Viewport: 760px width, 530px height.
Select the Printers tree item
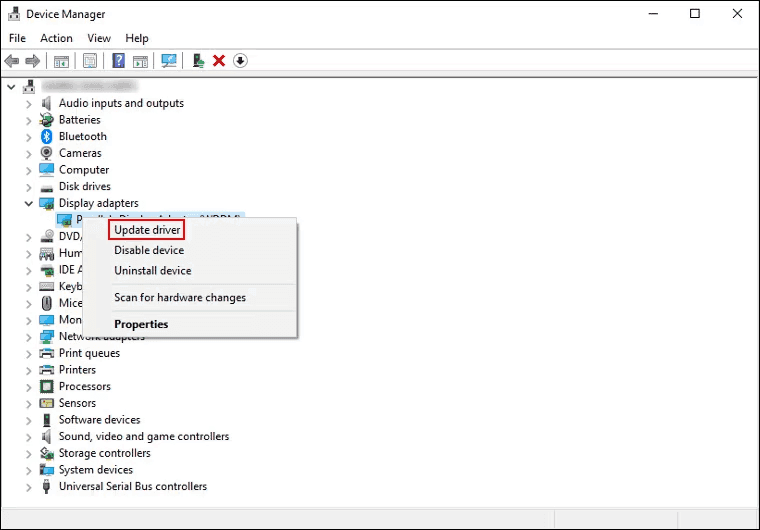[x=77, y=369]
